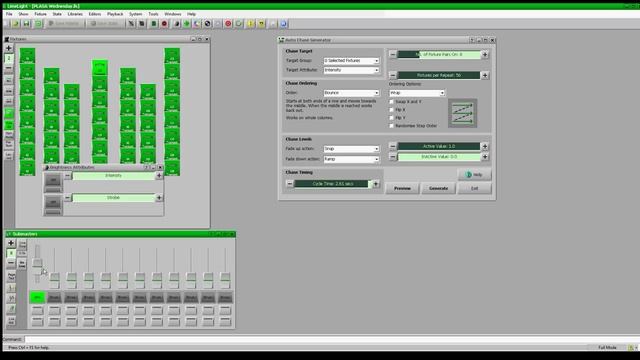Select the bright highlighted fixture in Fixtures window

[100, 67]
